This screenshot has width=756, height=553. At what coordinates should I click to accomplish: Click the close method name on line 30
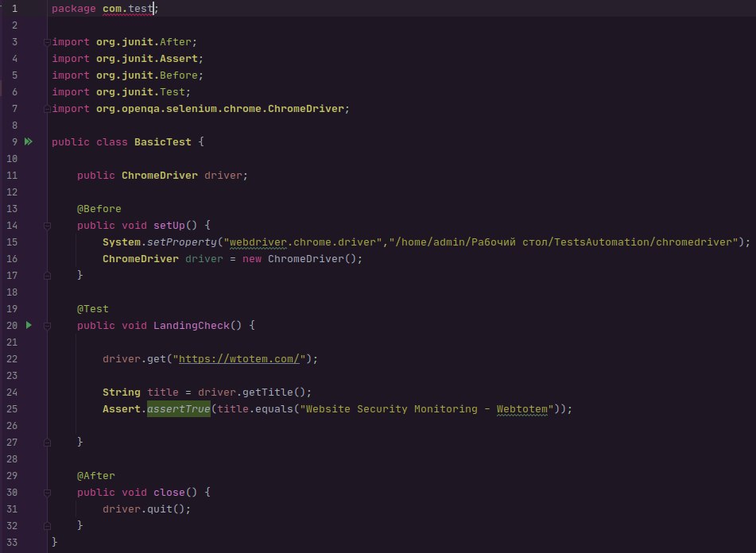169,493
